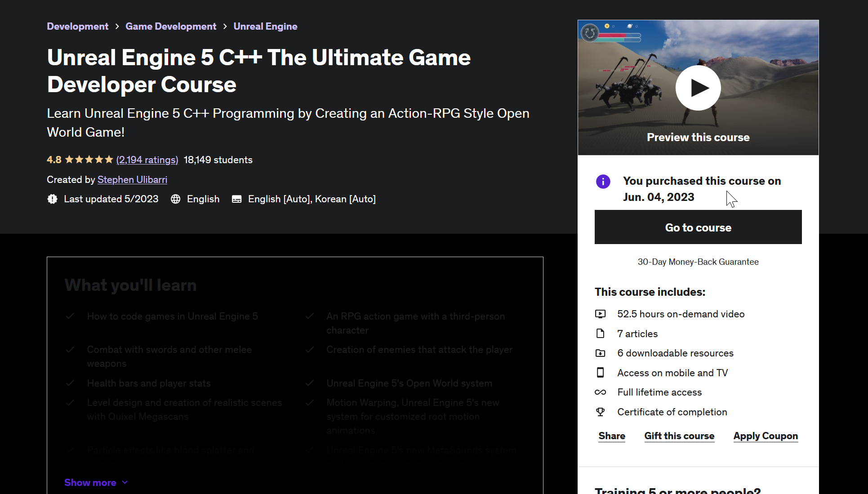Click chevron after Game Development breadcrumb
This screenshot has width=868, height=494.
225,27
